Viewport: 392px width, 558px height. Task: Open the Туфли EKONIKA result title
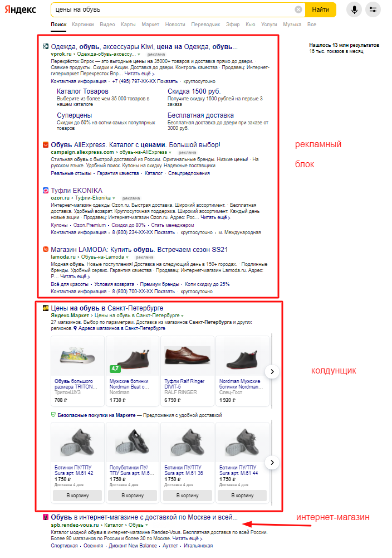(x=76, y=191)
